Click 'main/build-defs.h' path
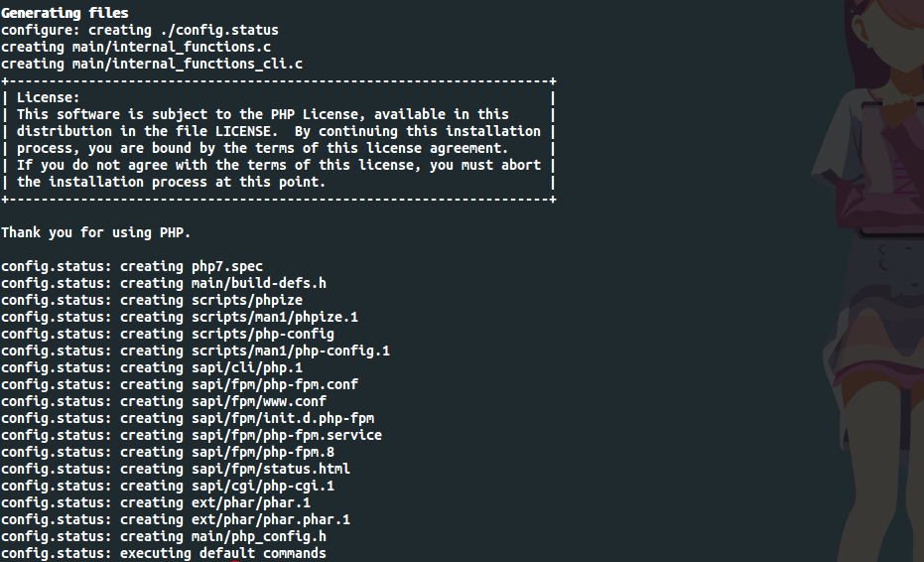This screenshot has height=562, width=924. 259,284
